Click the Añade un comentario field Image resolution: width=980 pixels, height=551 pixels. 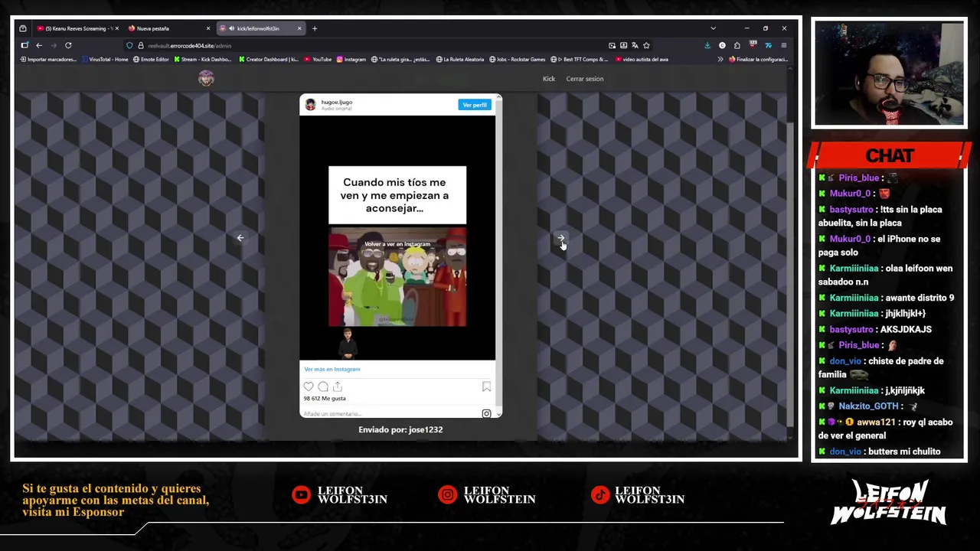click(x=389, y=414)
